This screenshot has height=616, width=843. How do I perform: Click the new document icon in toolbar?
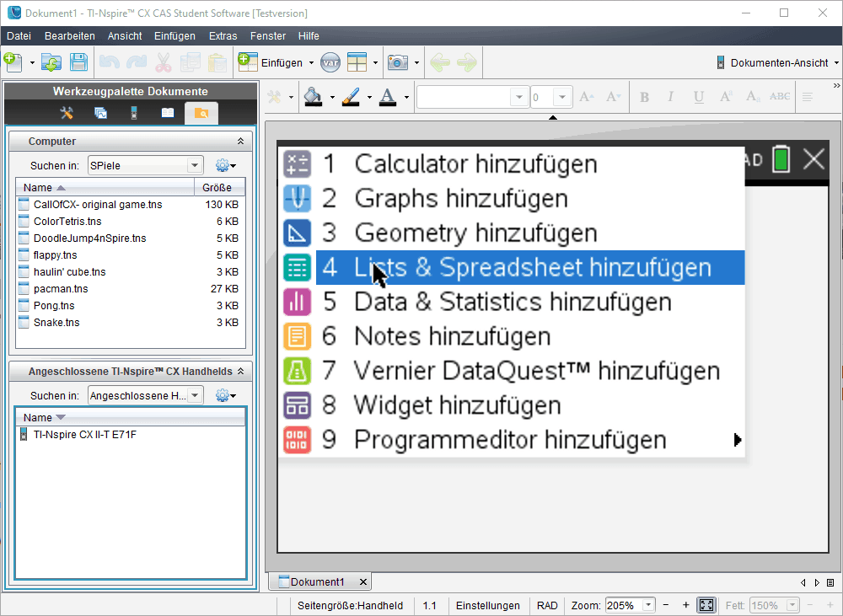click(13, 62)
